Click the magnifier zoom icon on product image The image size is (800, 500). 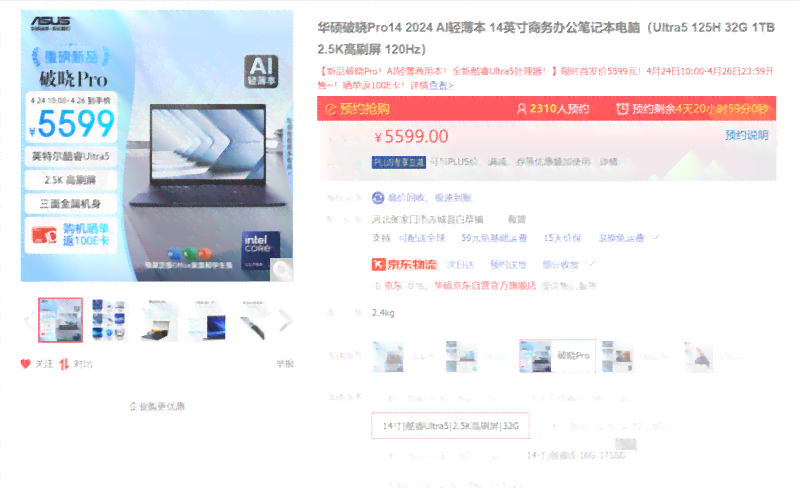pos(283,268)
